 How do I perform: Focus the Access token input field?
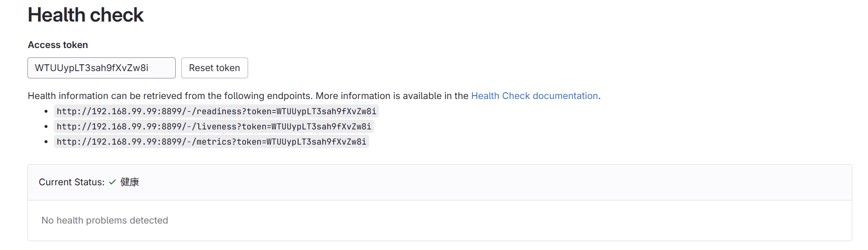(x=101, y=68)
